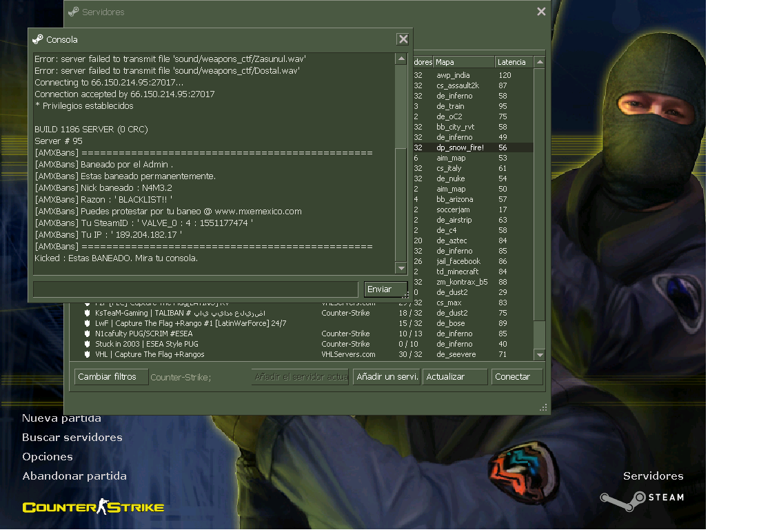Click the game icon beside KsTeaM-Gaming server

tap(87, 313)
